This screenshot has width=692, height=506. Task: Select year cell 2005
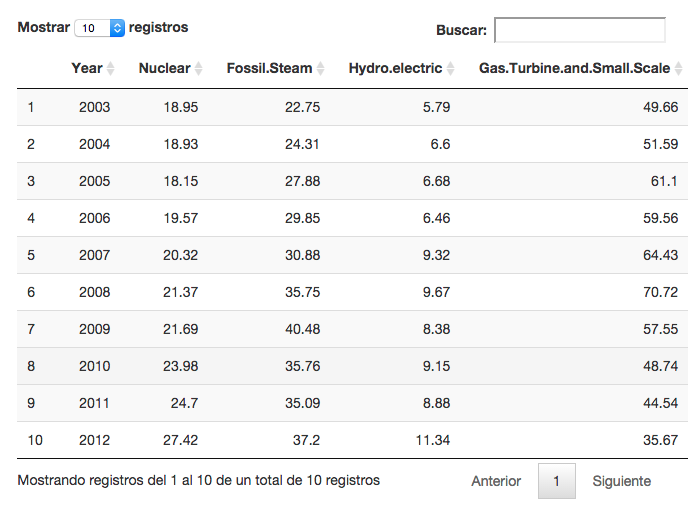coord(94,181)
